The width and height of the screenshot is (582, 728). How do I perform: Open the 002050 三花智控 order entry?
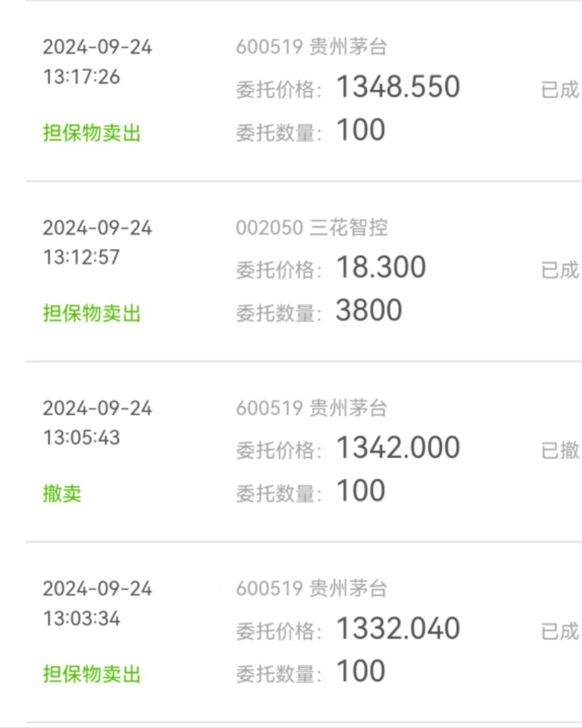[x=304, y=271]
